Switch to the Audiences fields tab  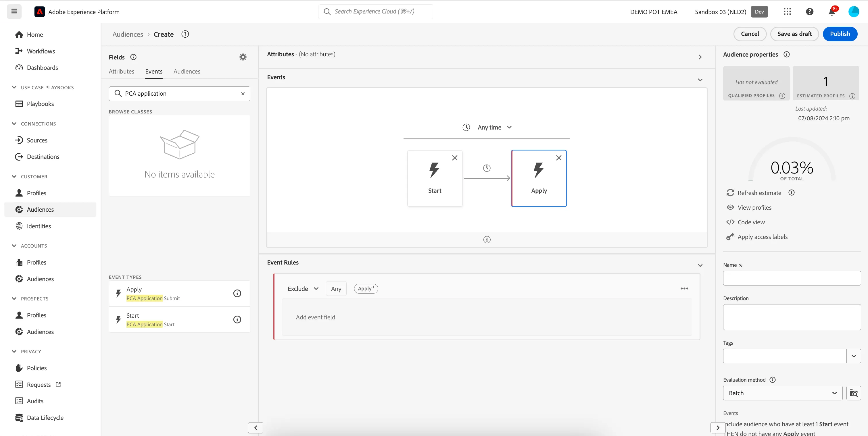click(x=187, y=72)
